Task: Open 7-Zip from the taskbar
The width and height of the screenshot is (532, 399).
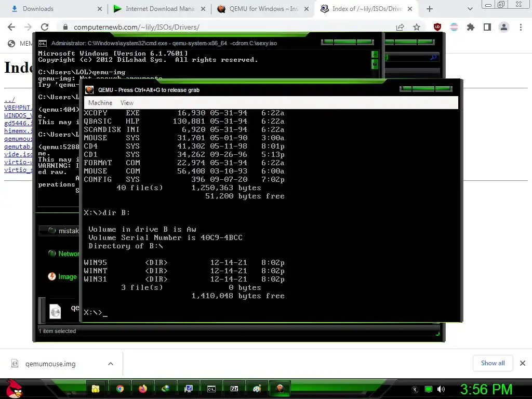Action: pos(234,389)
